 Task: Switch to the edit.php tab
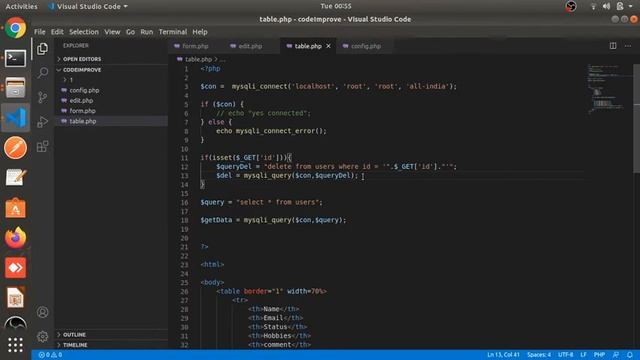point(250,46)
